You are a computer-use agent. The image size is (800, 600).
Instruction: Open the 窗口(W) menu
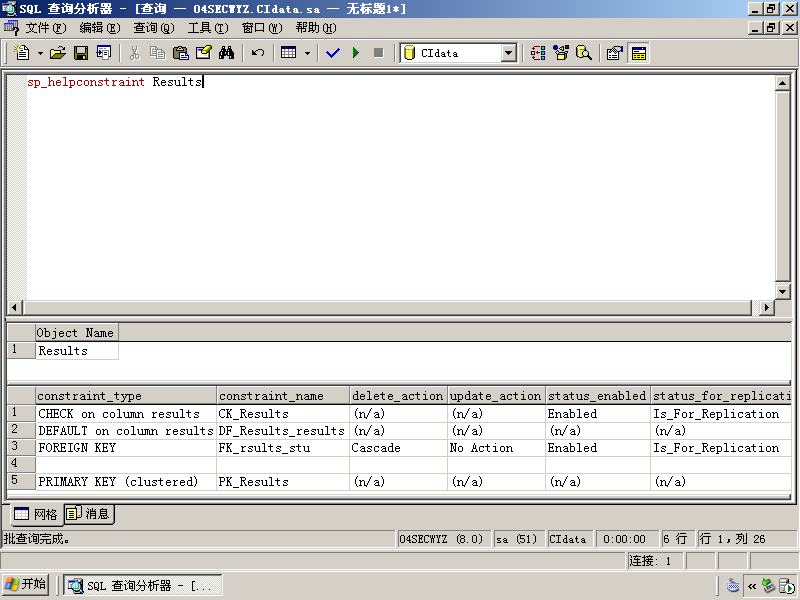coord(262,28)
